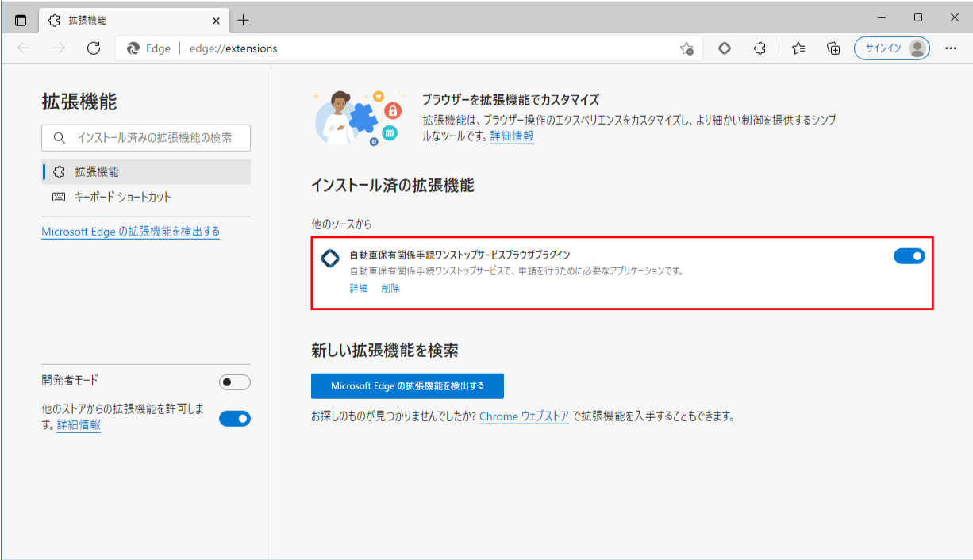Click the Edge logo in address bar
The width and height of the screenshot is (973, 560).
click(x=133, y=48)
